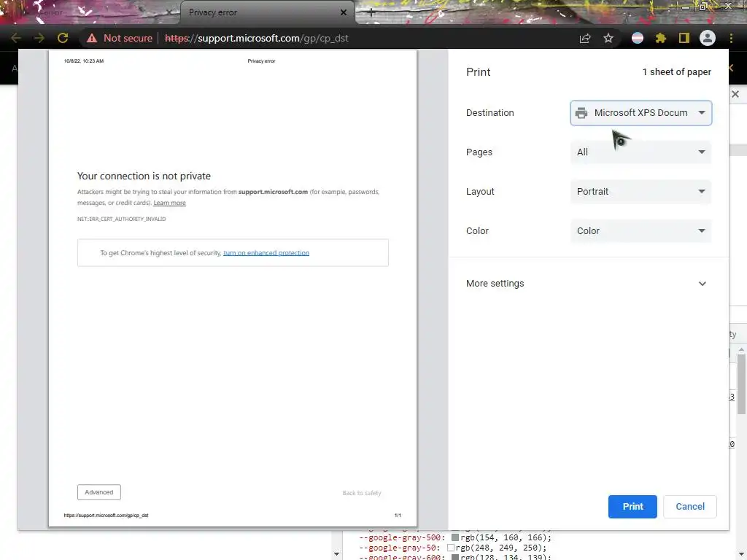Open the Color dropdown
Image resolution: width=747 pixels, height=560 pixels.
[640, 231]
